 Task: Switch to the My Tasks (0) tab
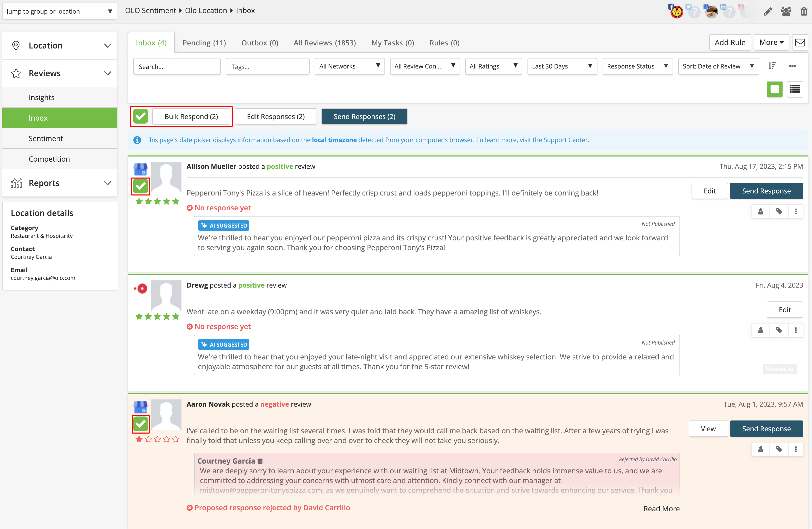pyautogui.click(x=392, y=43)
